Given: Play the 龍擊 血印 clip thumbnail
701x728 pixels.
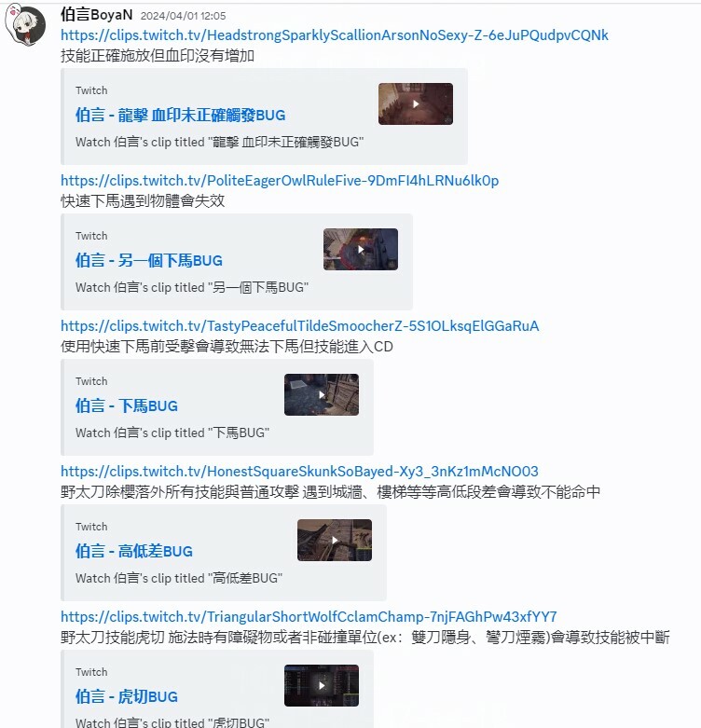Looking at the screenshot, I should click(x=416, y=103).
